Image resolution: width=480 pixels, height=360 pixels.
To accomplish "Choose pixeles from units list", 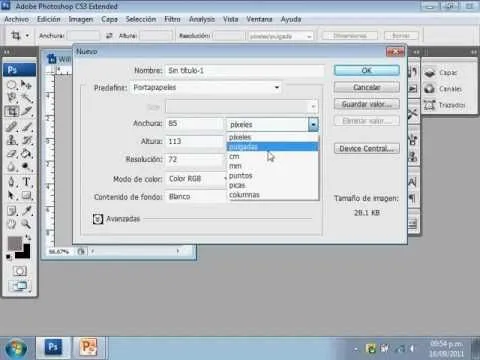I will click(273, 137).
